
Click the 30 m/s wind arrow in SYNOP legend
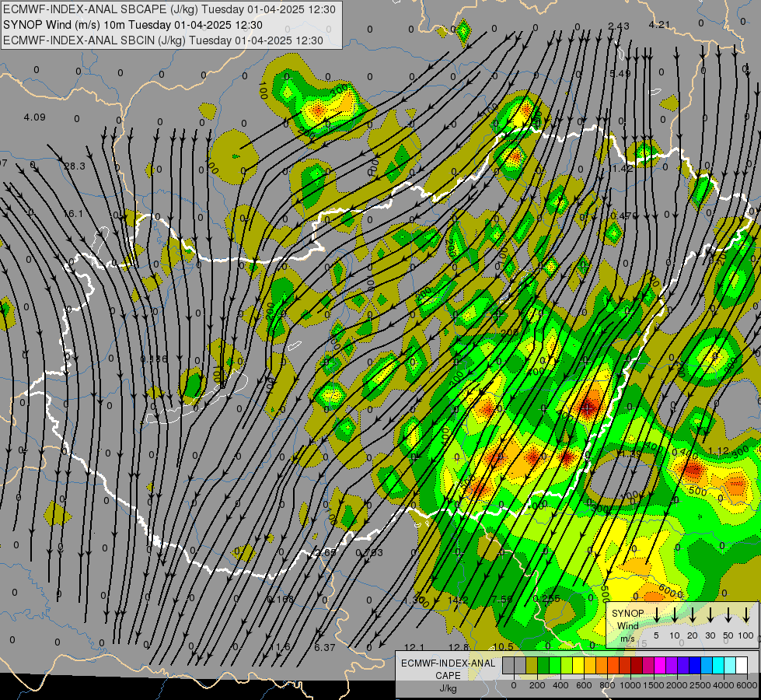pos(710,614)
